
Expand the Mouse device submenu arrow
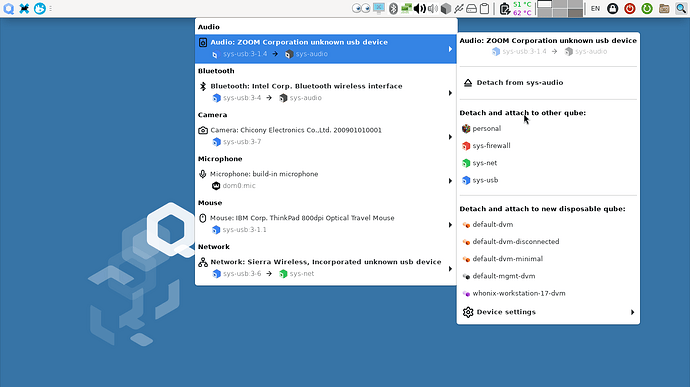[450, 225]
